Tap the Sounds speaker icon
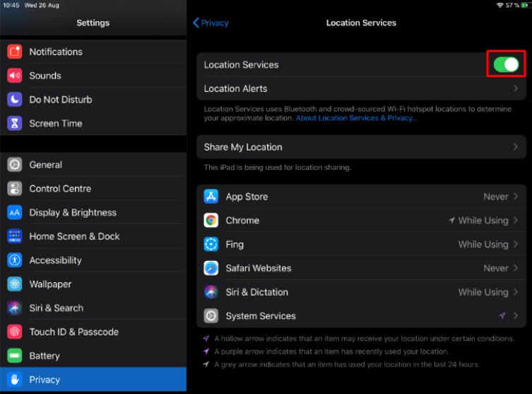The width and height of the screenshot is (532, 394). click(x=15, y=76)
